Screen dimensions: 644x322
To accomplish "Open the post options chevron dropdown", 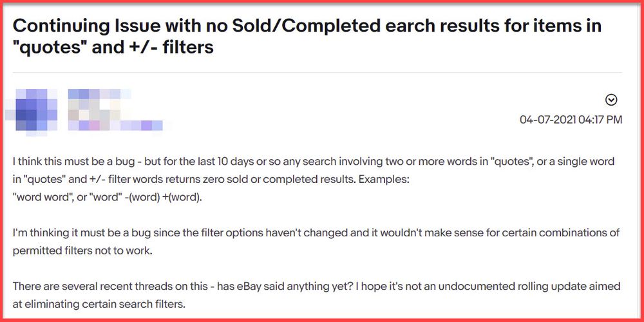I will pos(611,100).
